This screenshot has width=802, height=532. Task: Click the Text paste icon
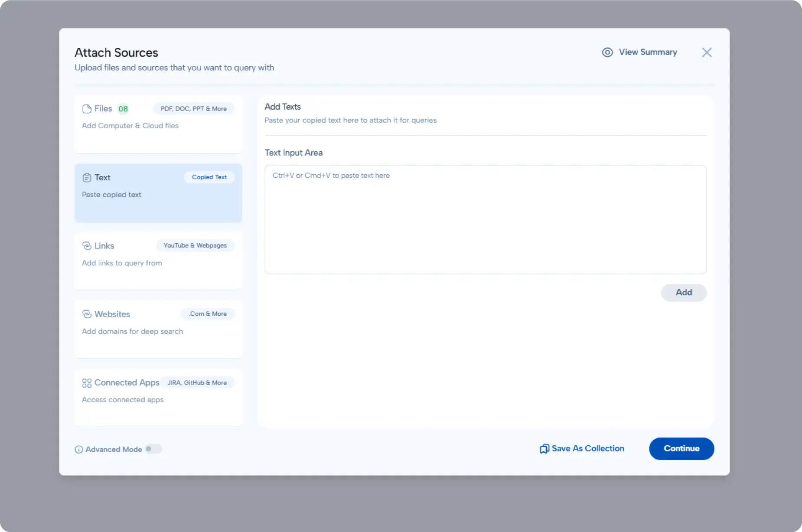(x=86, y=177)
